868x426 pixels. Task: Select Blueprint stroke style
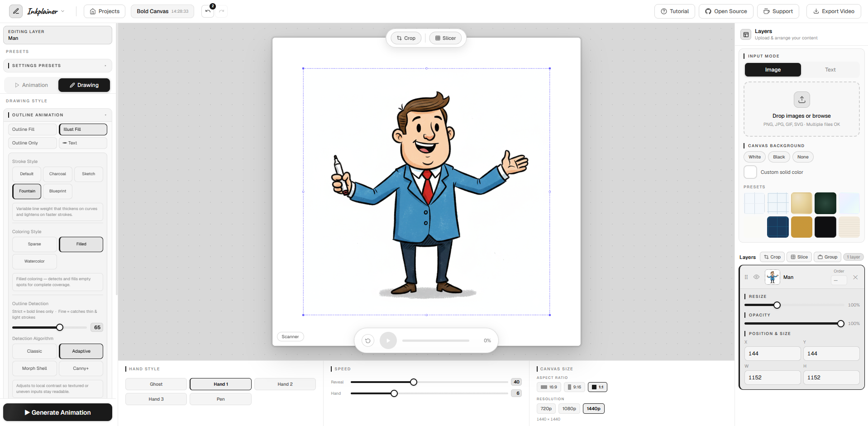coord(57,191)
